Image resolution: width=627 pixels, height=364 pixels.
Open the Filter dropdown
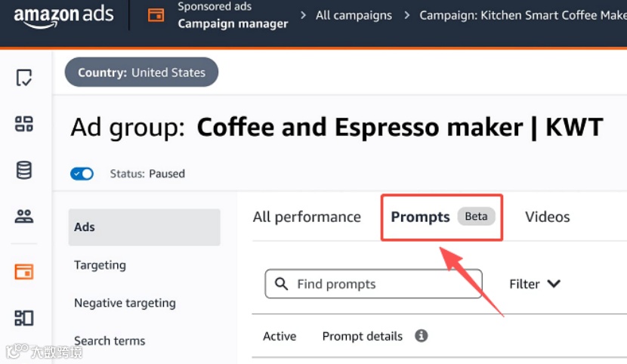[534, 284]
